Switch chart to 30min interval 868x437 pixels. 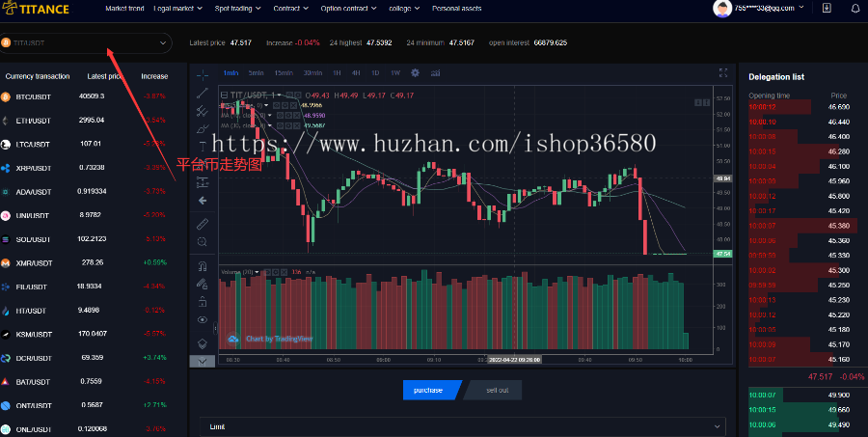[x=312, y=73]
